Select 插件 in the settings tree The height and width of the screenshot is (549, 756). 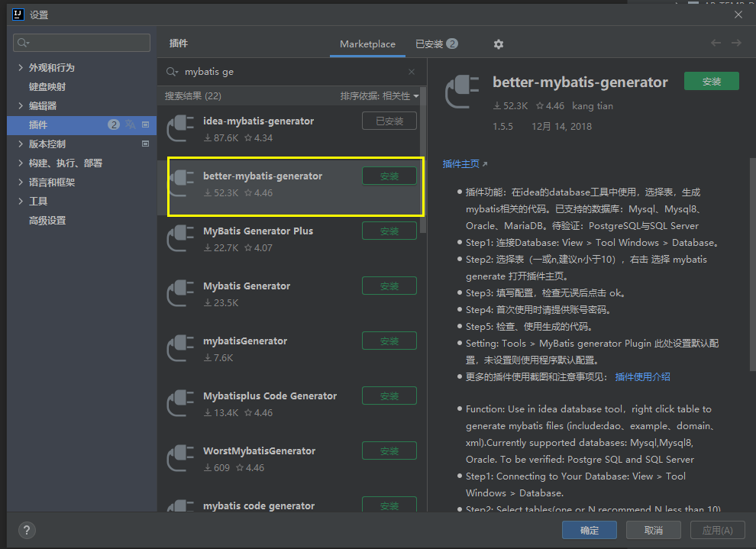pos(38,124)
